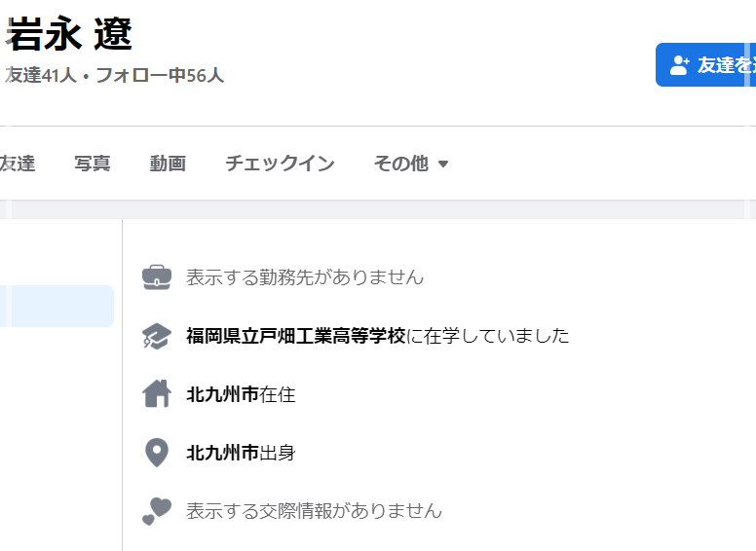The image size is (756, 551).
Task: Expand the その他 dropdown arrow
Action: 443,165
